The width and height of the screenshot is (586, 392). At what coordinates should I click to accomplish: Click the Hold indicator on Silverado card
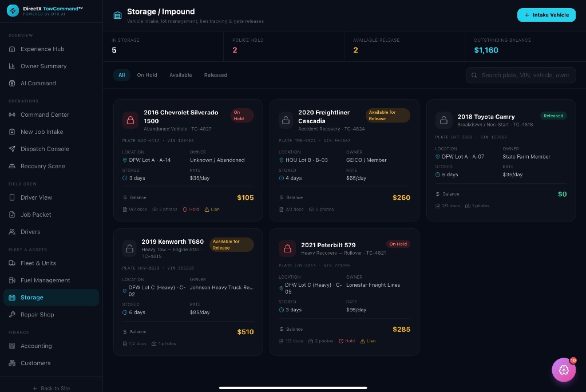coord(191,209)
